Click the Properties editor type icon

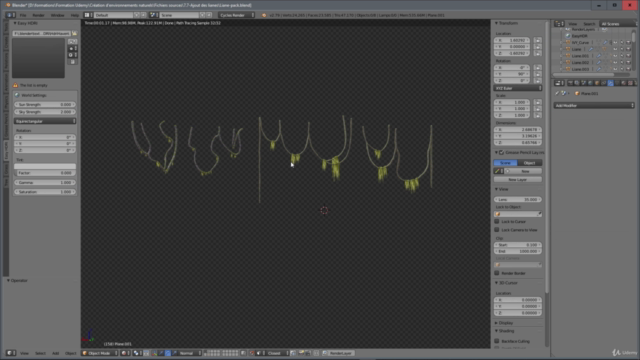coord(559,83)
